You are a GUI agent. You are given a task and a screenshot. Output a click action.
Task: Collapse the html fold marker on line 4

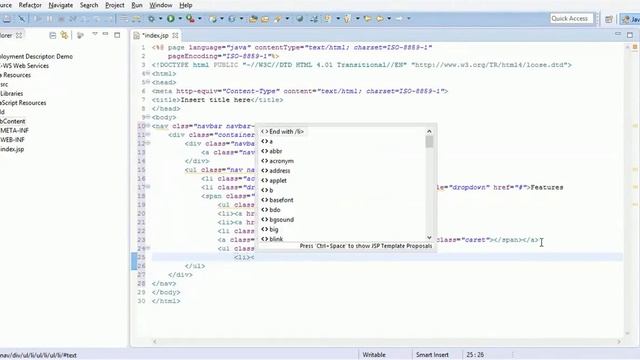click(148, 73)
